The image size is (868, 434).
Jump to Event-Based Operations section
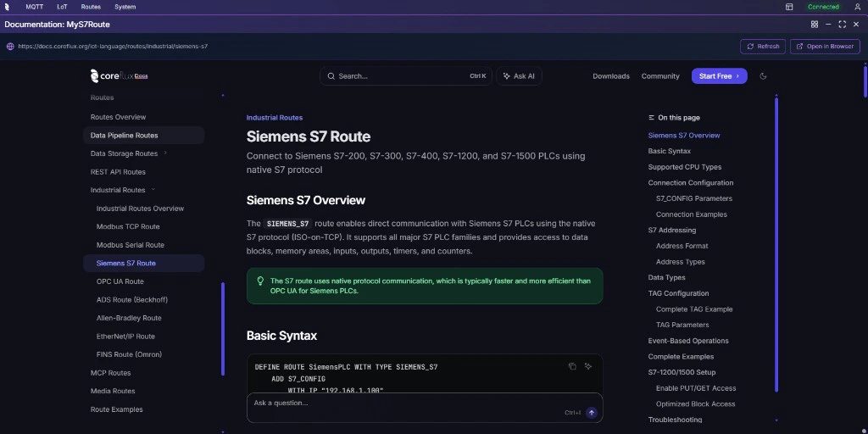(x=688, y=341)
